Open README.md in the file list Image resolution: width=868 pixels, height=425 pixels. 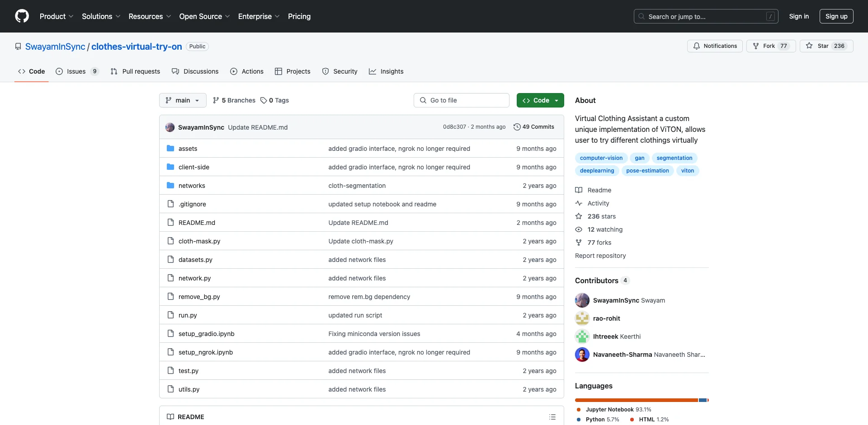click(x=197, y=223)
